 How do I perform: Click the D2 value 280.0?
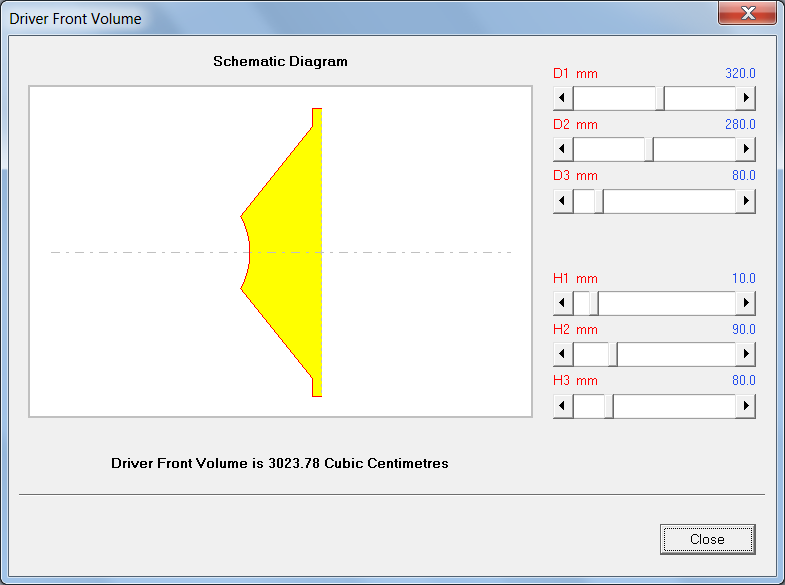click(x=740, y=125)
